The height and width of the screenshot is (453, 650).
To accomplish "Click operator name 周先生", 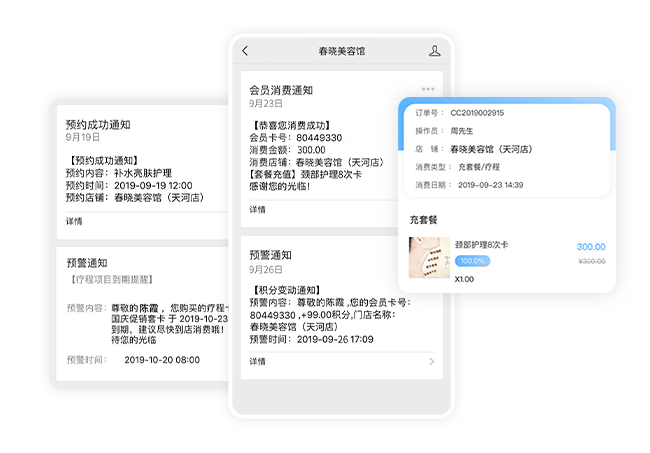I will point(463,131).
